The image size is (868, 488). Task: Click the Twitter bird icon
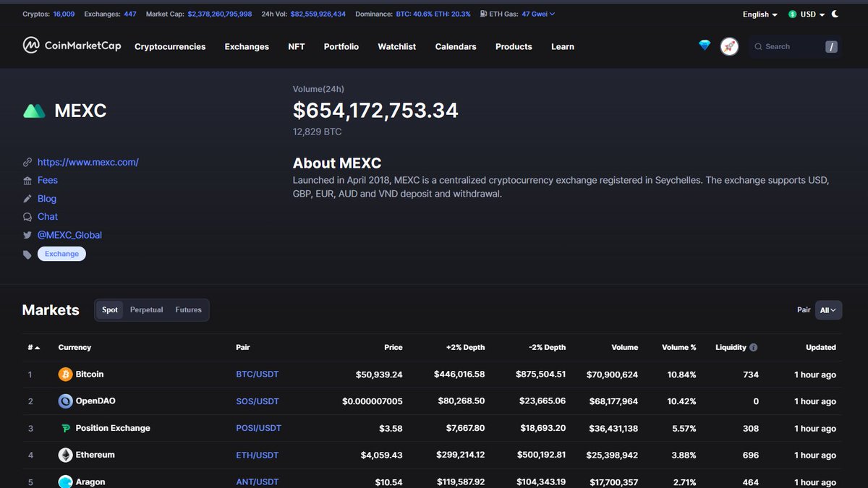[x=27, y=235]
